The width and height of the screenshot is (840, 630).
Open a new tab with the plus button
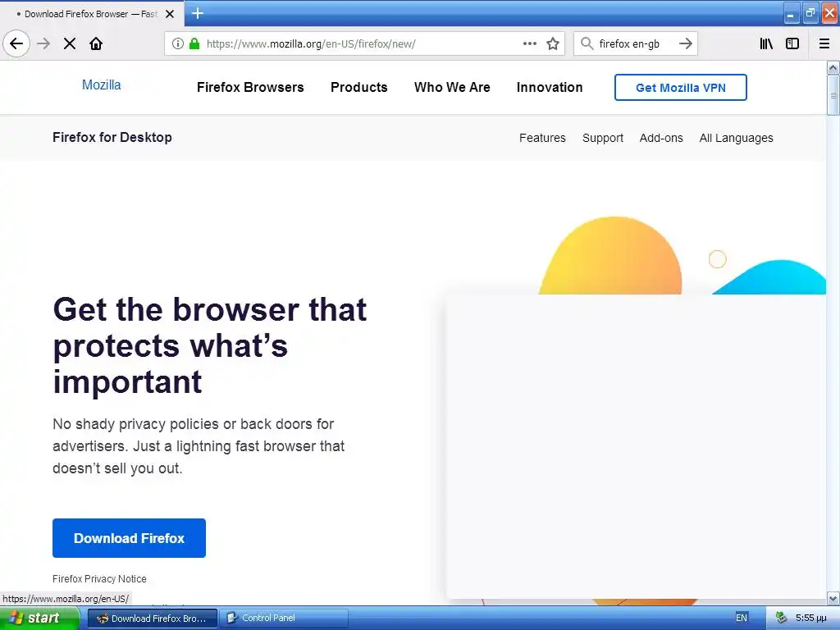[198, 13]
